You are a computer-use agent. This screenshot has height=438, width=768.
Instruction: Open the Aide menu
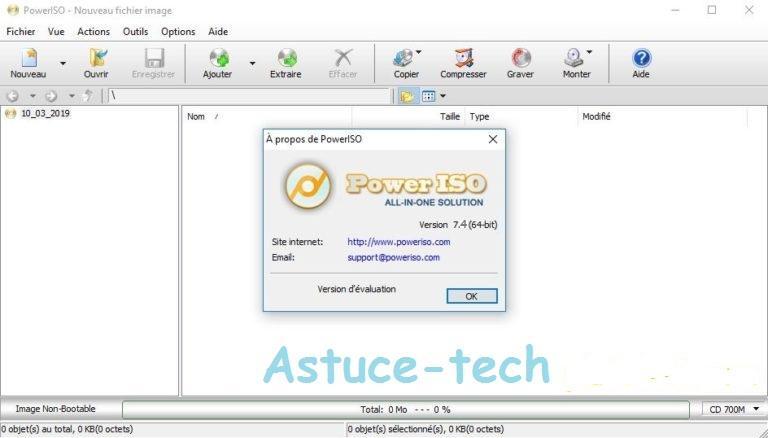click(x=218, y=31)
